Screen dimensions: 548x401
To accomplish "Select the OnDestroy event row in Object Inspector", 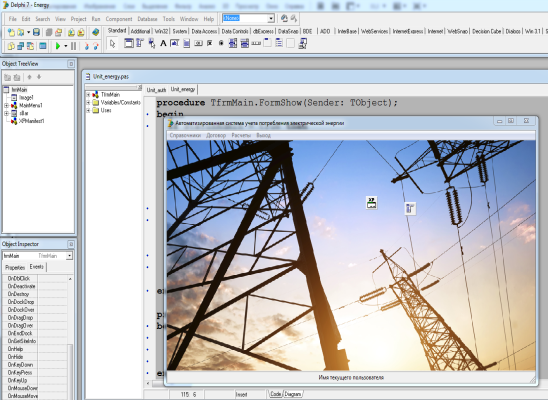I will (35, 294).
